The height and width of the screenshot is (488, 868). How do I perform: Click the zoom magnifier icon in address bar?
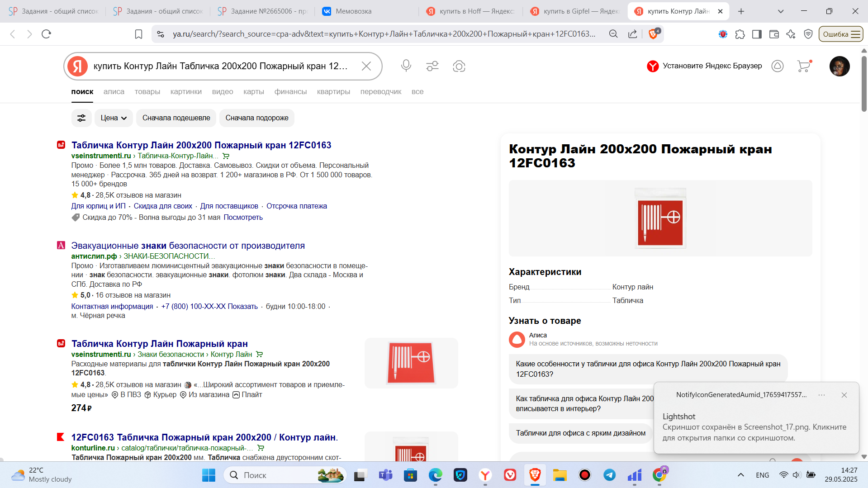pos(613,34)
